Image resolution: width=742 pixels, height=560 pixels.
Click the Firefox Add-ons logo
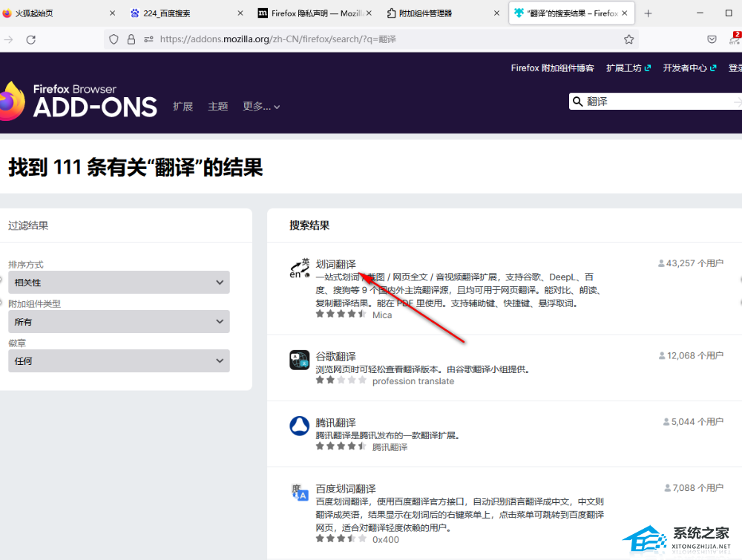point(78,101)
